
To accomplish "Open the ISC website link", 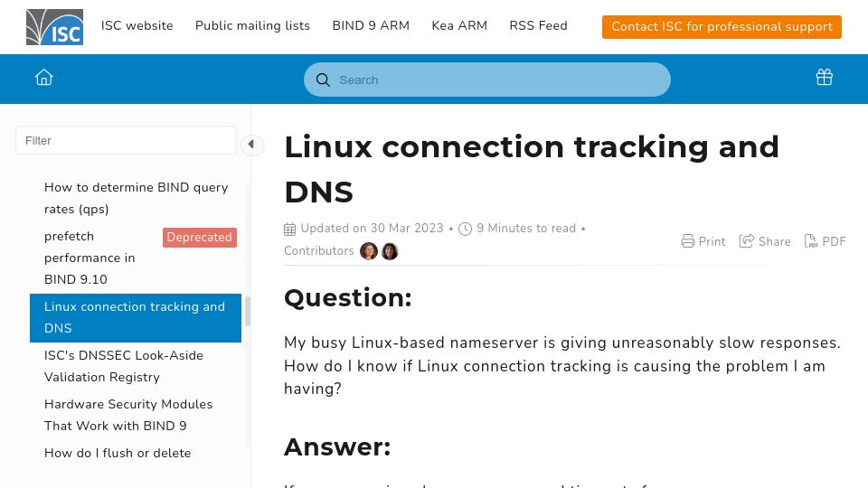I will (137, 25).
